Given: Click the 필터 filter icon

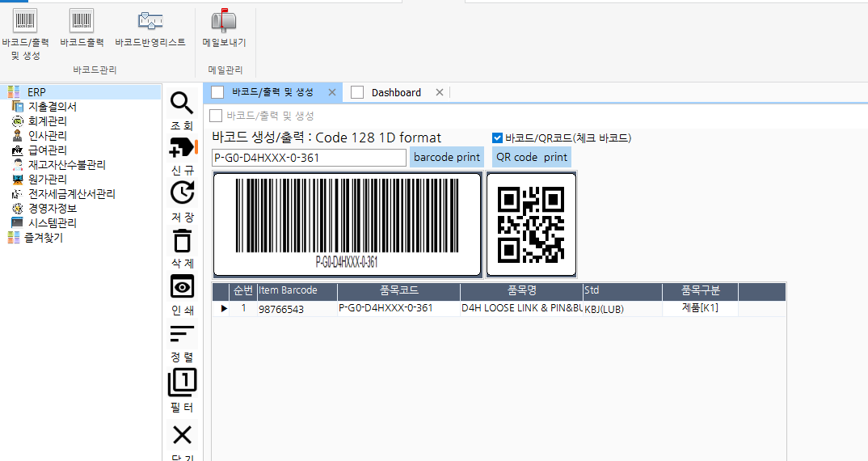Looking at the screenshot, I should [182, 383].
